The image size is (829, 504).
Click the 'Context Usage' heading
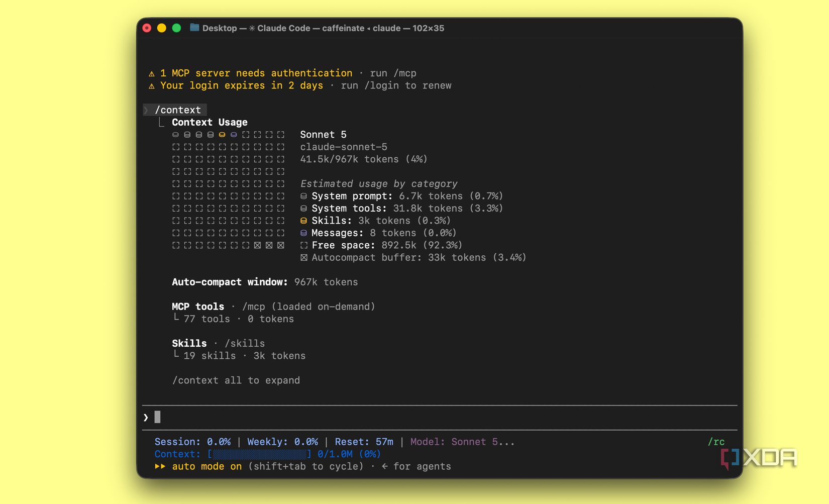click(210, 123)
